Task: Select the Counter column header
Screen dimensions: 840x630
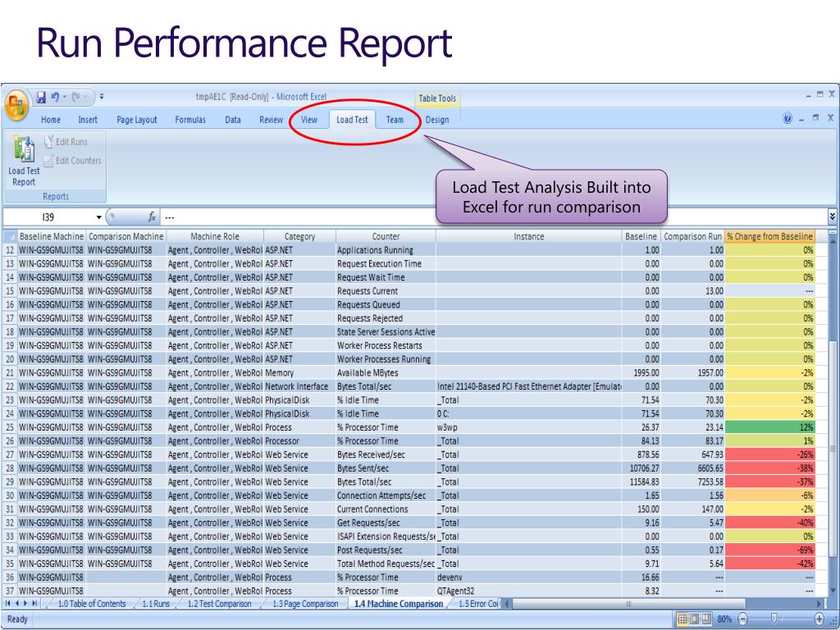Action: pos(386,236)
